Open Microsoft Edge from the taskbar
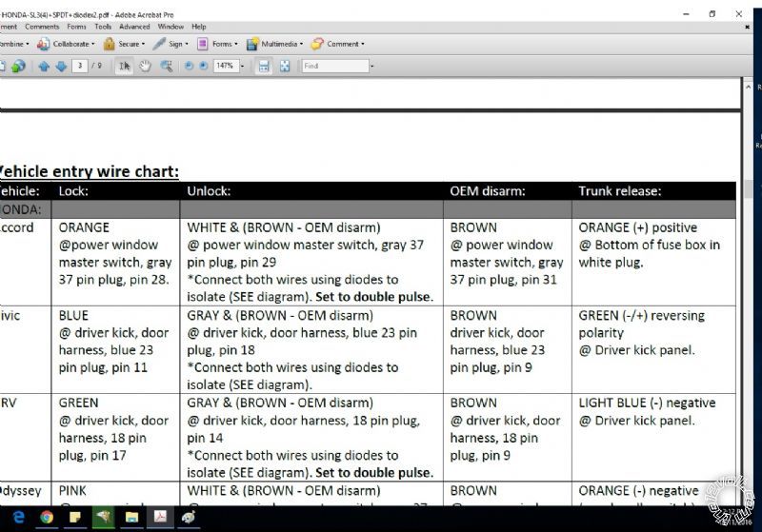 18,518
